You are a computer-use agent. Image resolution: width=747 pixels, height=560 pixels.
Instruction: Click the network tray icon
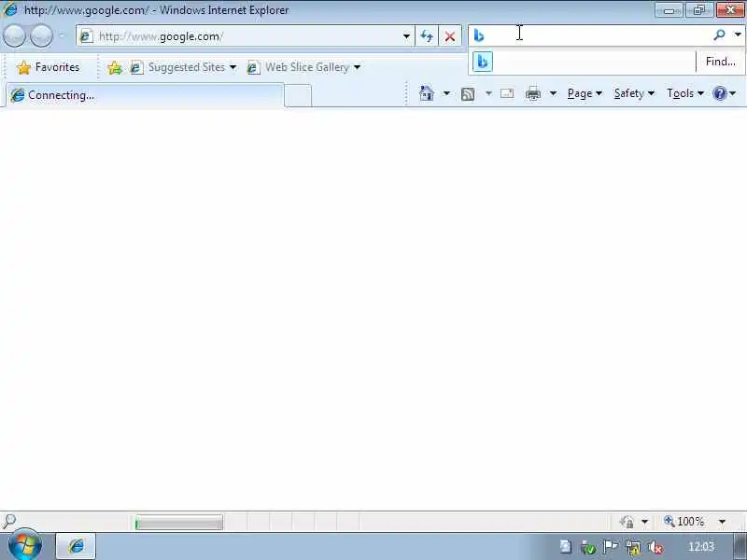(x=633, y=548)
